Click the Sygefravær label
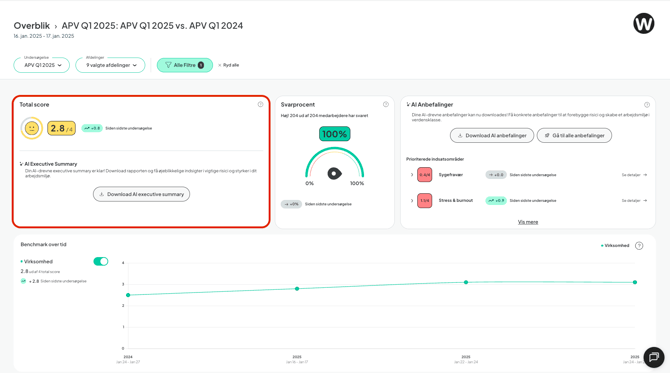The height and width of the screenshot is (373, 670). click(451, 175)
